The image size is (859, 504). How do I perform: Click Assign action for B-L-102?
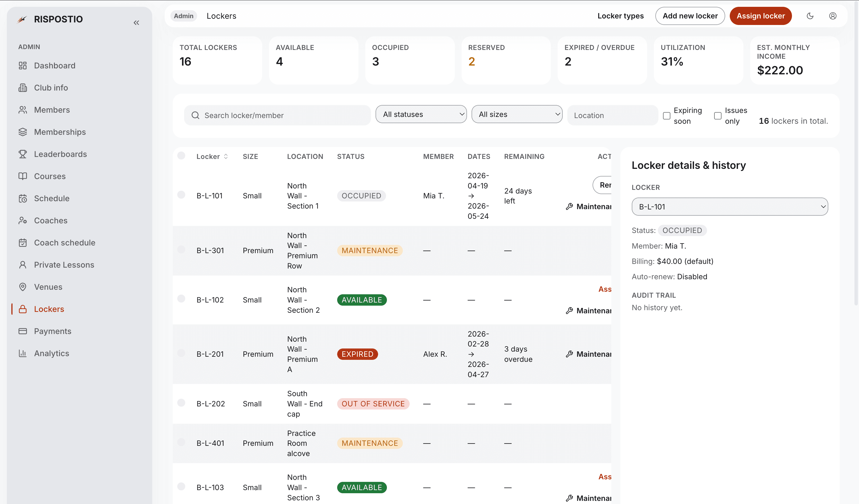605,289
